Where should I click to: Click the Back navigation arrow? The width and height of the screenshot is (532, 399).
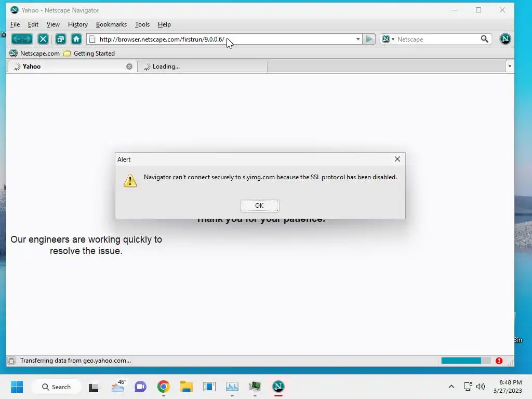(x=17, y=39)
